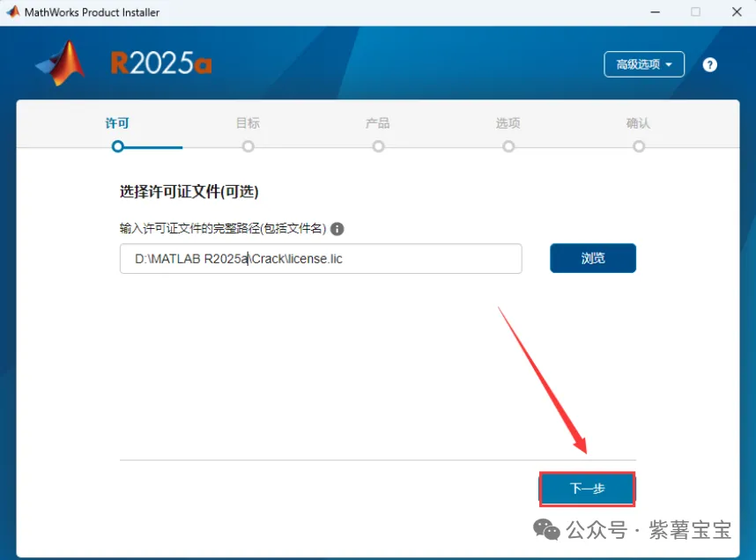Focus the license file path input field

(321, 259)
